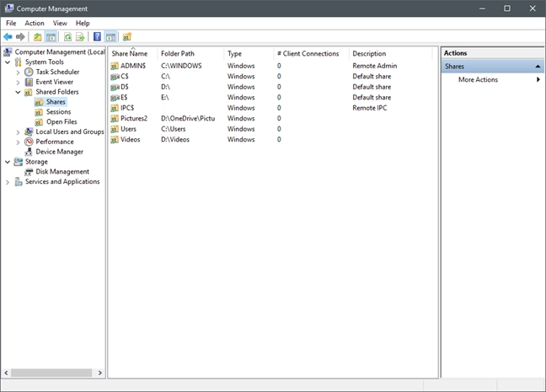Select Sessions in the tree
The image size is (546, 392).
coord(58,112)
